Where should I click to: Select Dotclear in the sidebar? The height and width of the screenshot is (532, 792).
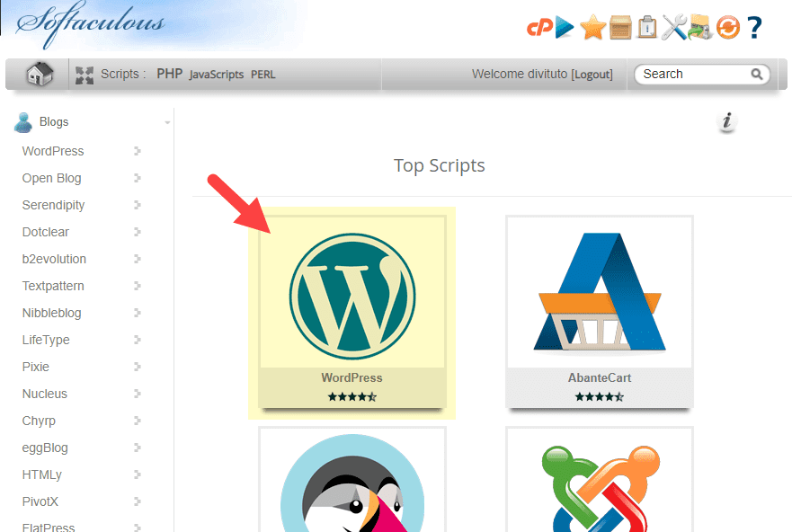tap(46, 232)
